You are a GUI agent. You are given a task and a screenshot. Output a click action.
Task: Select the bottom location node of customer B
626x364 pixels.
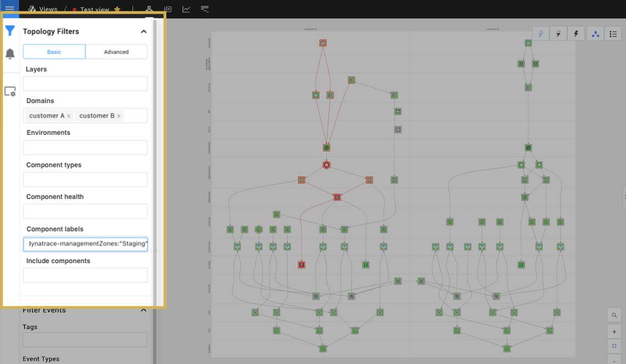(x=507, y=349)
